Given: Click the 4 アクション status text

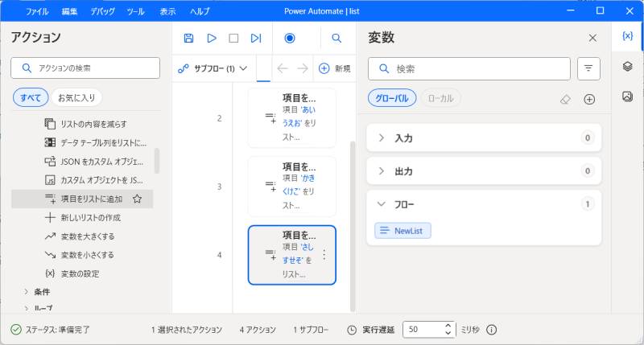Looking at the screenshot, I should [x=258, y=330].
